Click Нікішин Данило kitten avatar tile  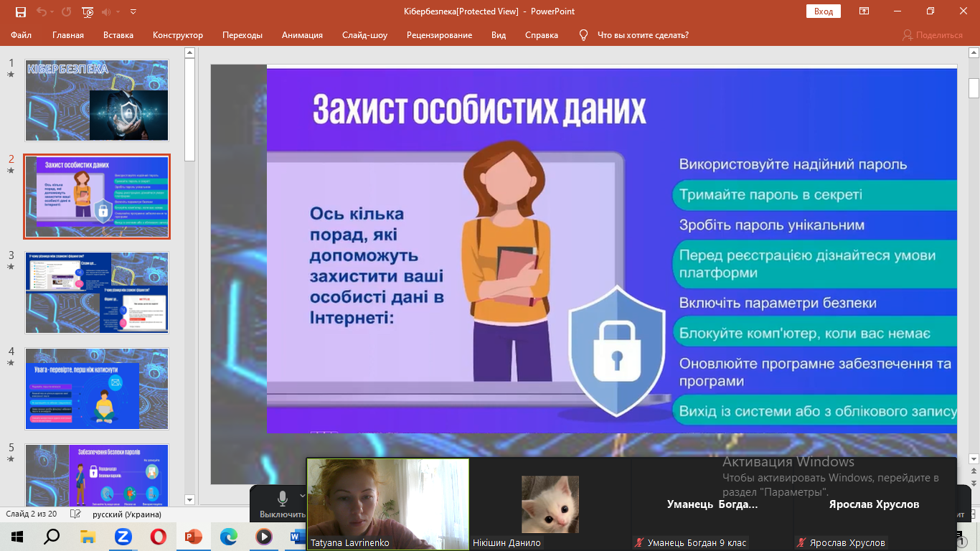(550, 504)
